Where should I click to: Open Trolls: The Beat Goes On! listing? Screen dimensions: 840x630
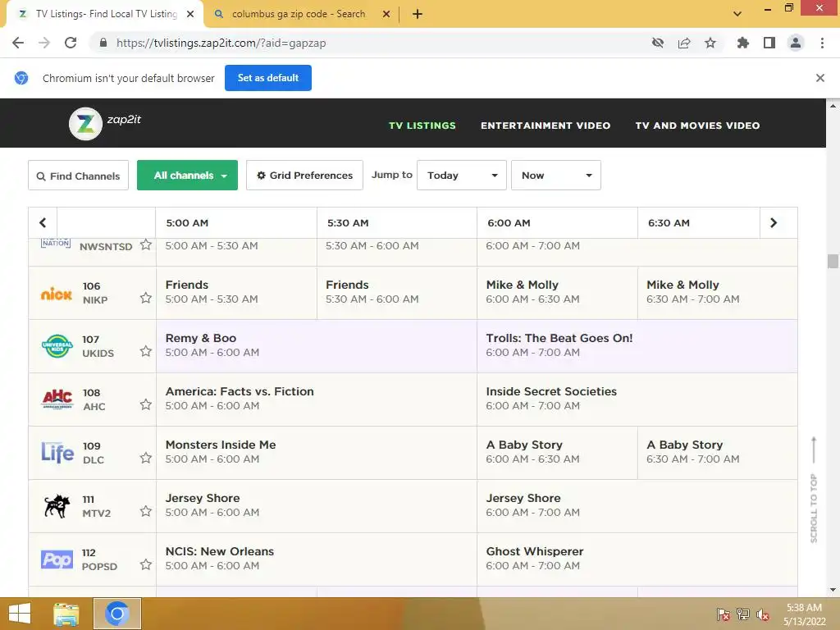coord(637,346)
